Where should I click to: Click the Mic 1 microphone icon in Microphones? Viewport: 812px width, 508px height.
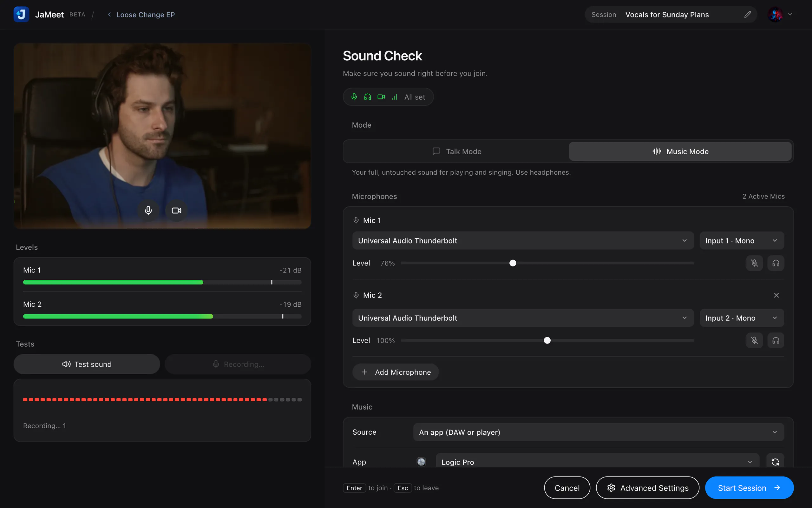point(356,220)
